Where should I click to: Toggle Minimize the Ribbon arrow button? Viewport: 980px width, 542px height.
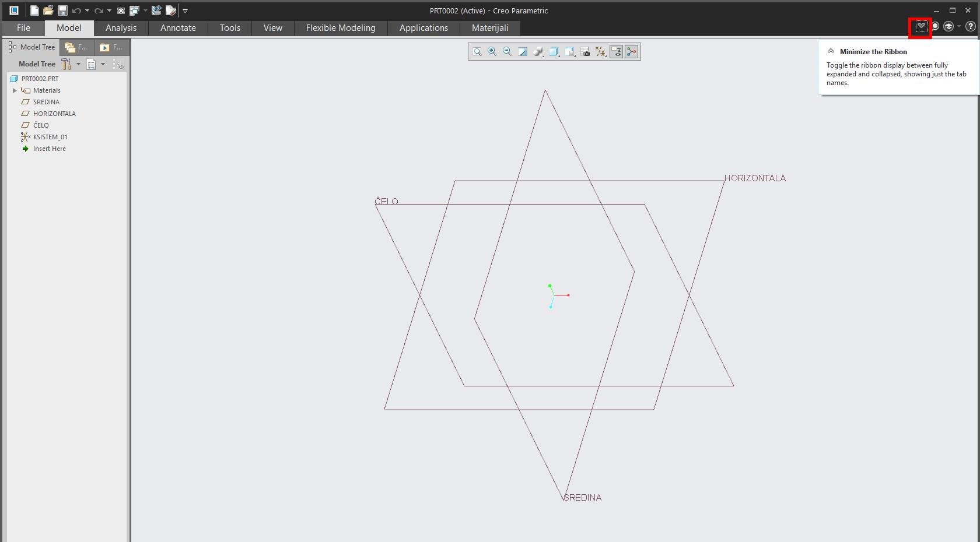[921, 27]
